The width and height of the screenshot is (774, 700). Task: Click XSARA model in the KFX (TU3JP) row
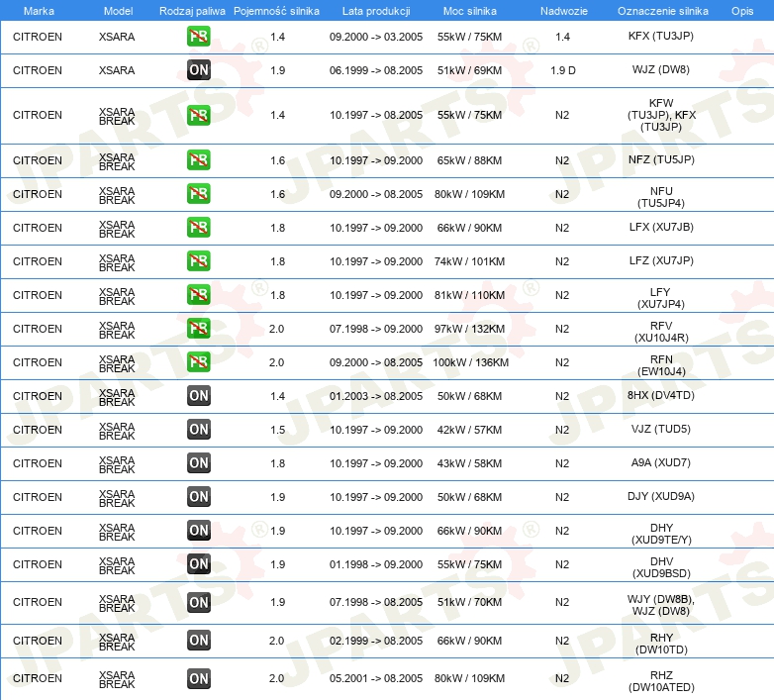(117, 37)
